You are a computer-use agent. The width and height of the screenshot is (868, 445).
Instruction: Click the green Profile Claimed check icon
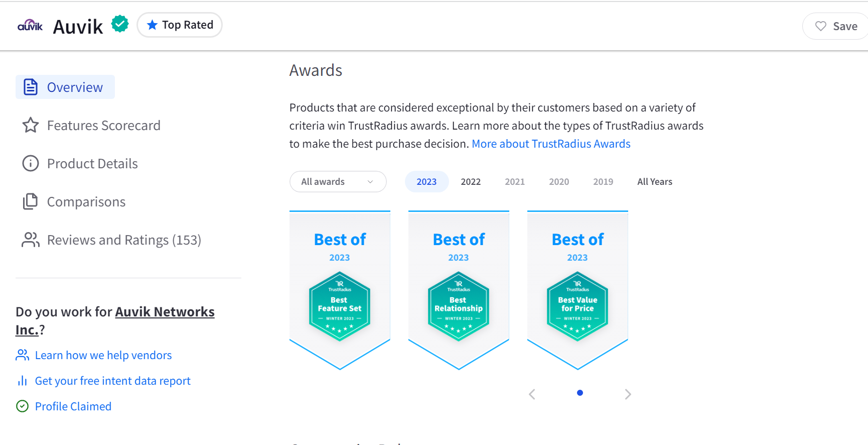tap(22, 406)
